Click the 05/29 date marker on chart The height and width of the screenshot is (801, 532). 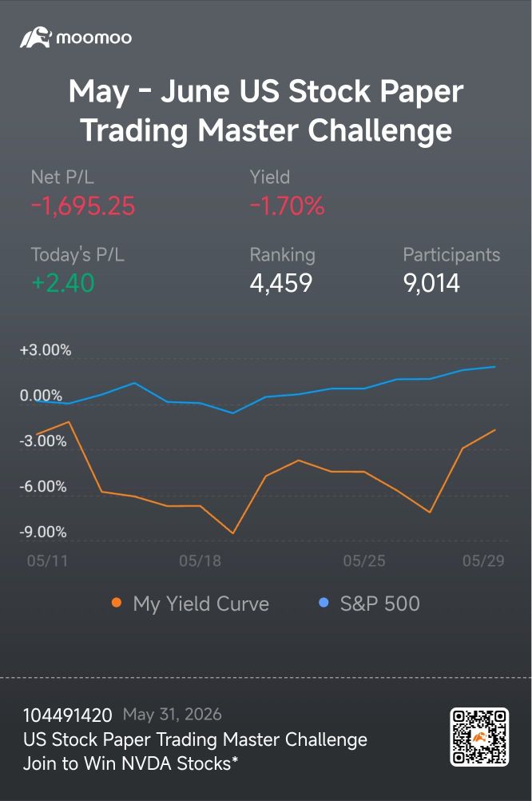coord(483,561)
